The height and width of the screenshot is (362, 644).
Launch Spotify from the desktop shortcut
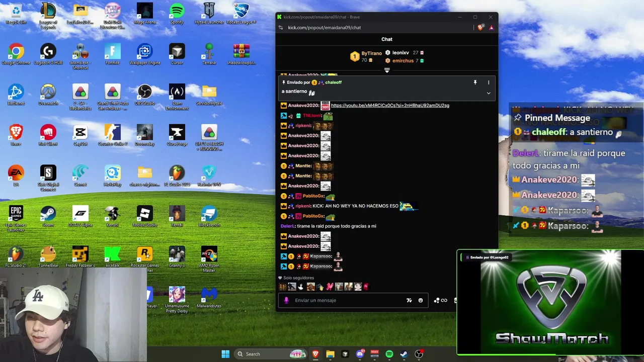(177, 14)
